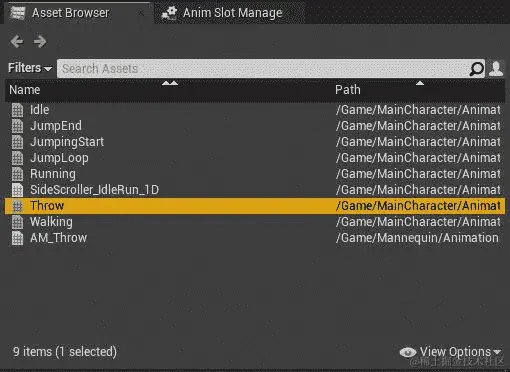Click the Asset Browser tab icon
Viewport: 510px width, 372px height.
17,13
